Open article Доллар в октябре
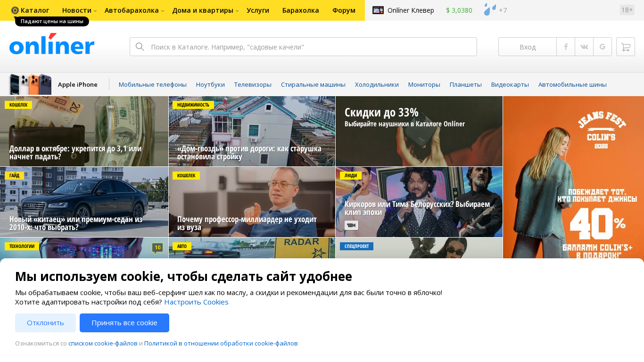The height and width of the screenshot is (362, 644). tap(84, 131)
